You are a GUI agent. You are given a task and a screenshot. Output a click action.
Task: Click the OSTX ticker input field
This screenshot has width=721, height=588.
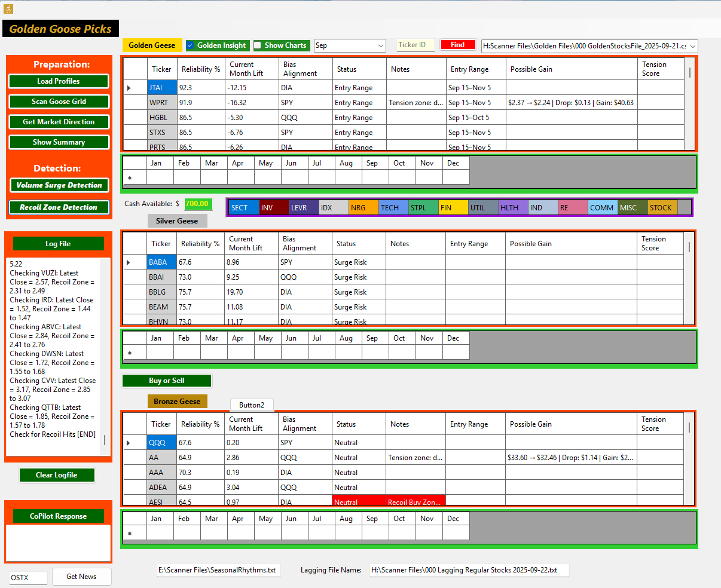point(28,578)
